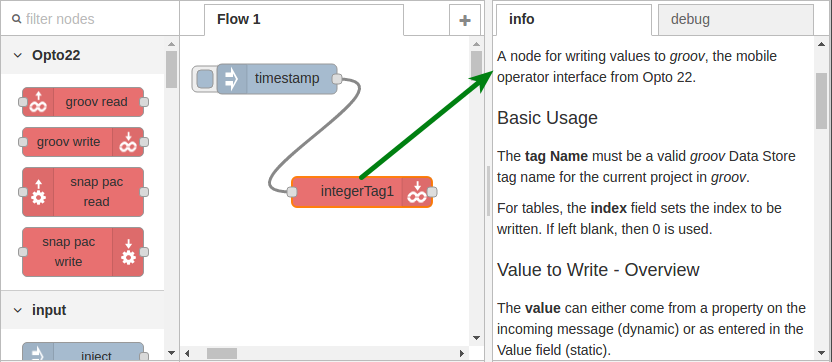832x362 pixels.
Task: Select the integerTag1 node on canvas
Action: pos(362,192)
